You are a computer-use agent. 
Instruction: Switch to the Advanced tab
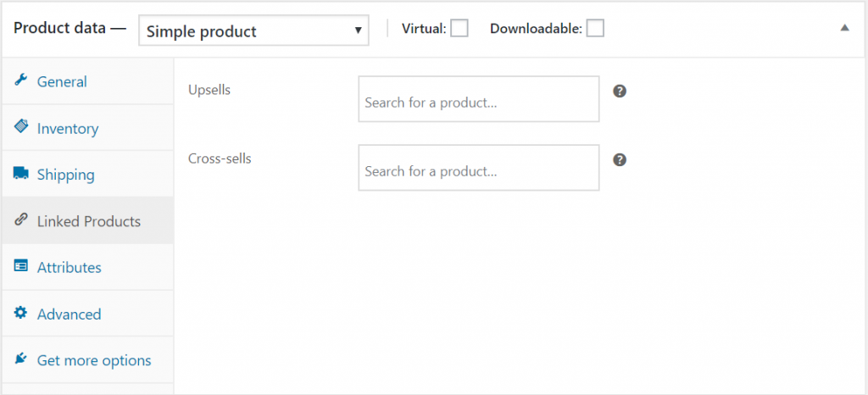tap(87, 314)
